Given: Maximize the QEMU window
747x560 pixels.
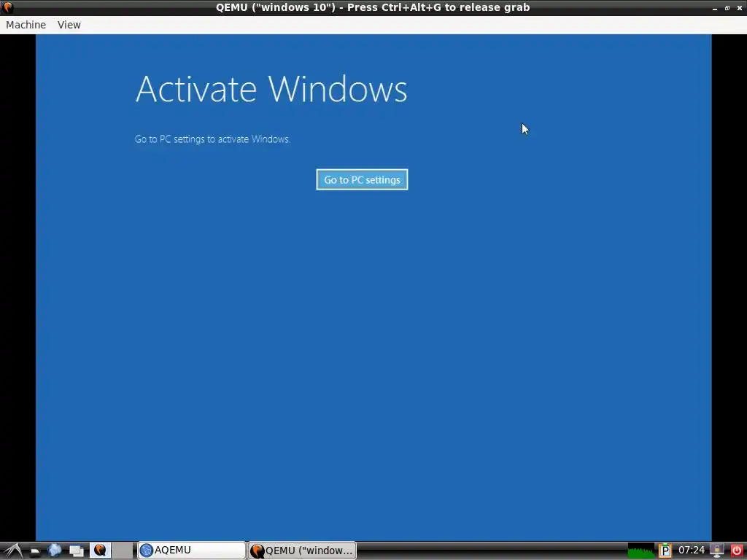Looking at the screenshot, I should tap(727, 8).
